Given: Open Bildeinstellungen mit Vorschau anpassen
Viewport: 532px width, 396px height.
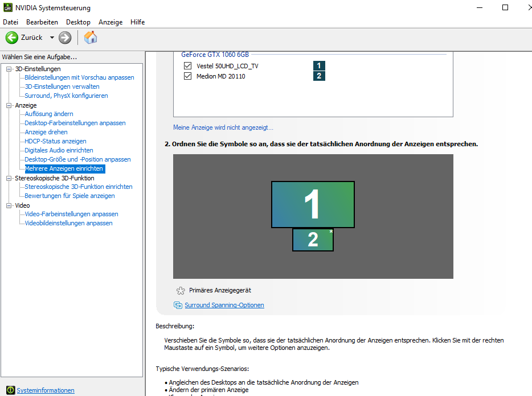Looking at the screenshot, I should (79, 77).
